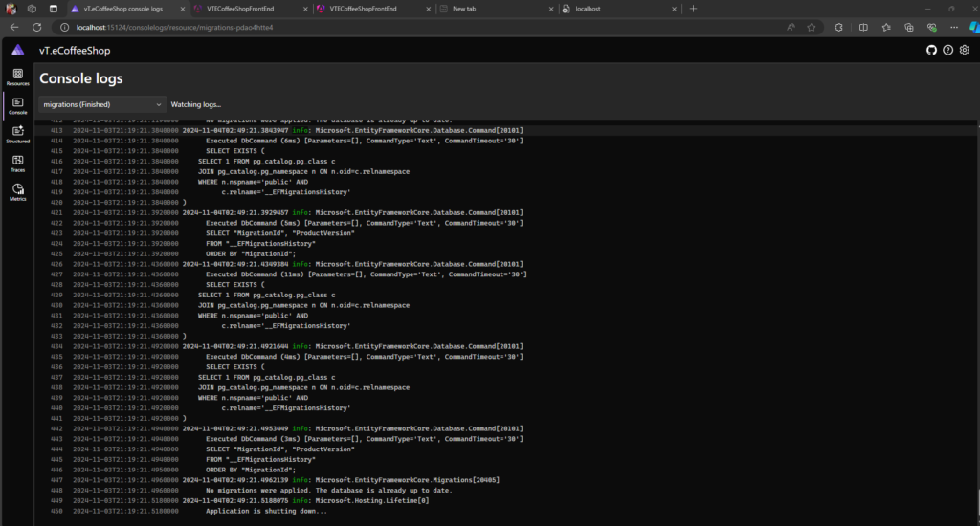The width and height of the screenshot is (980, 526).
Task: Click the Read aloud icon
Action: 791,28
